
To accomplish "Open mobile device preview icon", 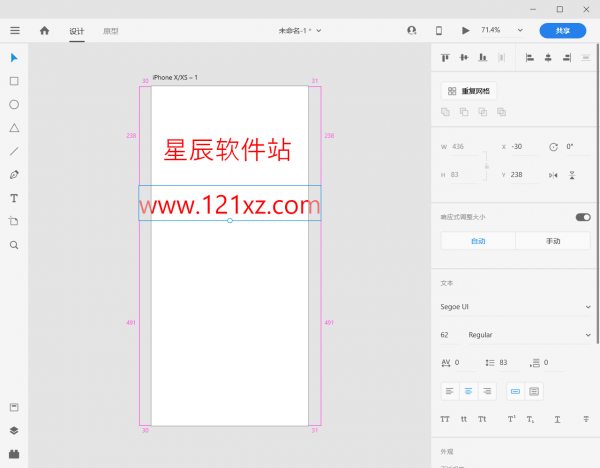I will [439, 31].
